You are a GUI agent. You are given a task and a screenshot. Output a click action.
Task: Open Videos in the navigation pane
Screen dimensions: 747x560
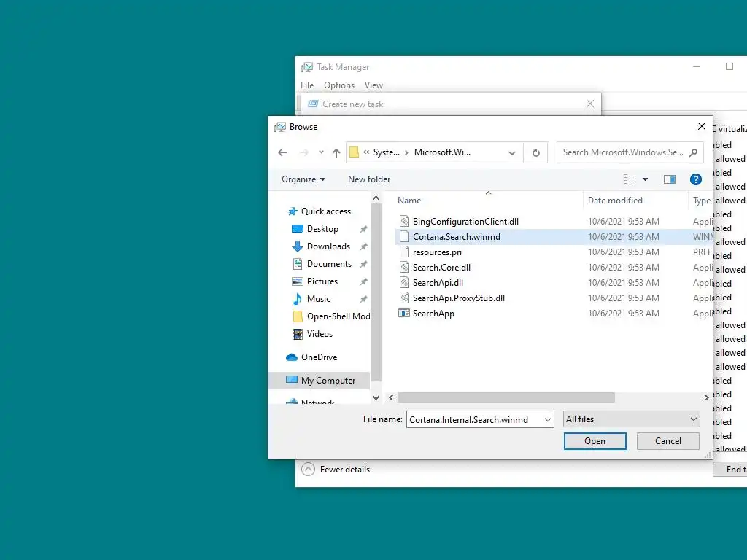tap(320, 334)
